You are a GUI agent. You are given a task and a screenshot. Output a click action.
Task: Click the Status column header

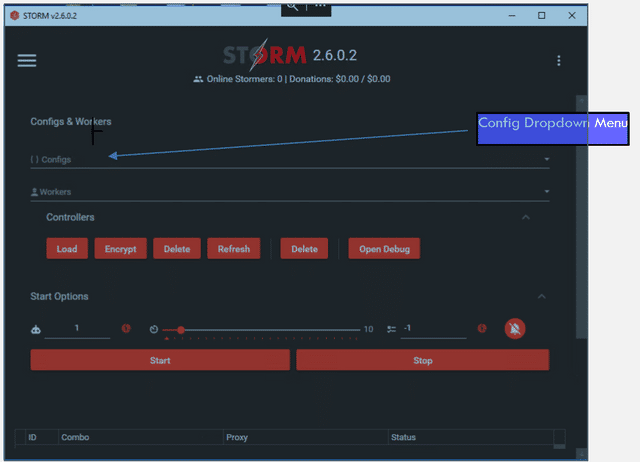471,437
